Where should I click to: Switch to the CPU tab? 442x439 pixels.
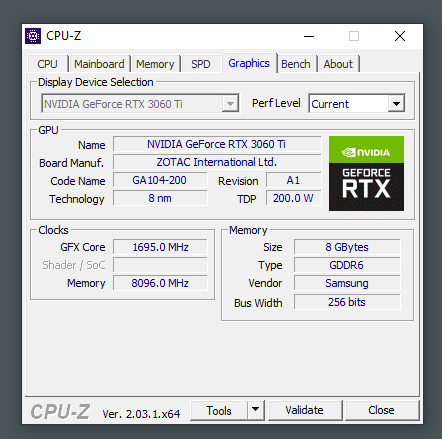(x=48, y=64)
